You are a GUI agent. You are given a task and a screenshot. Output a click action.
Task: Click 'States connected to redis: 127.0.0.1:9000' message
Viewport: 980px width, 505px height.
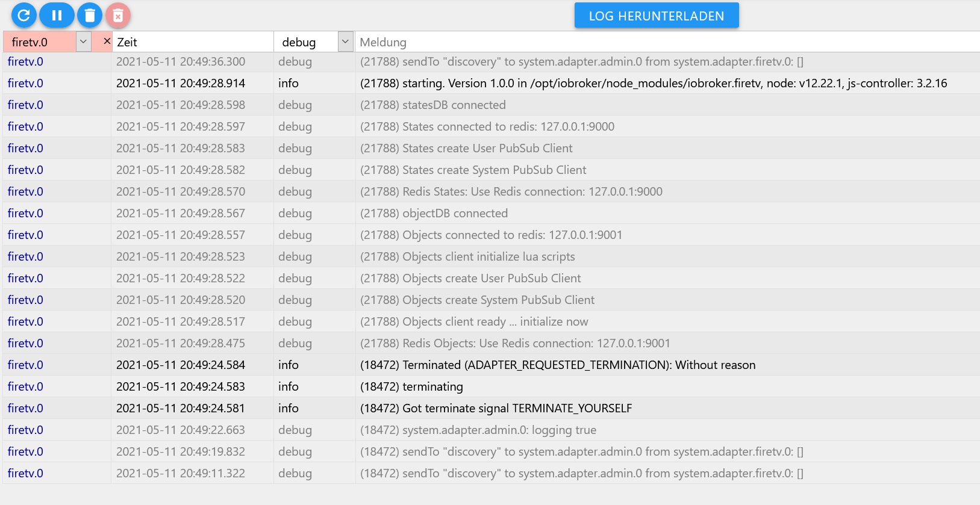[487, 126]
